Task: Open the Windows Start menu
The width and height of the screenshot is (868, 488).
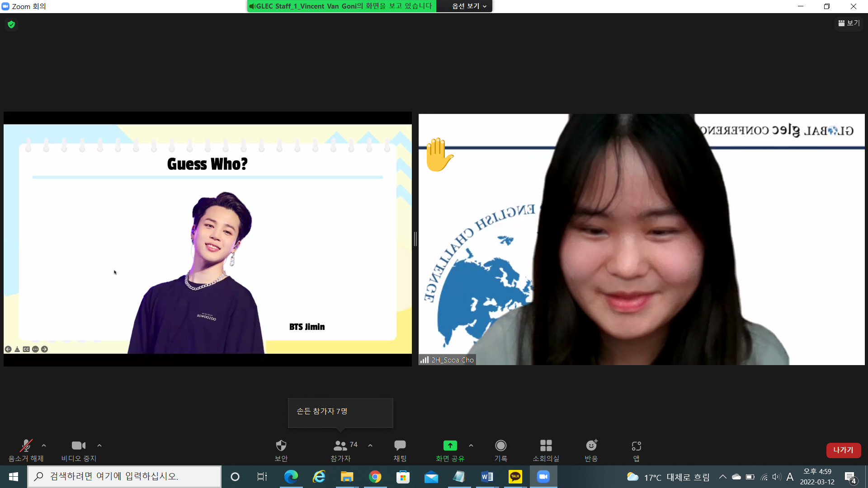Action: point(14,477)
